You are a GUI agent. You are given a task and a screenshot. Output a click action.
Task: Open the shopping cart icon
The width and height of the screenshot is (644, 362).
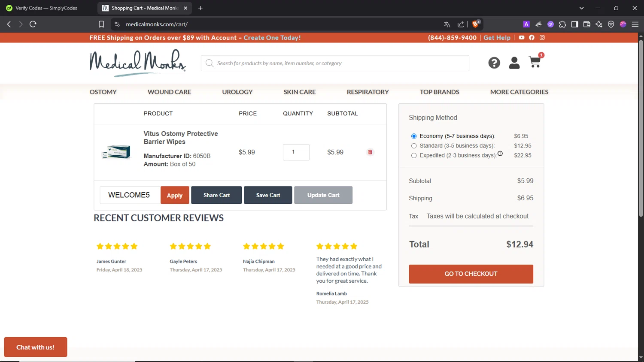(x=535, y=63)
